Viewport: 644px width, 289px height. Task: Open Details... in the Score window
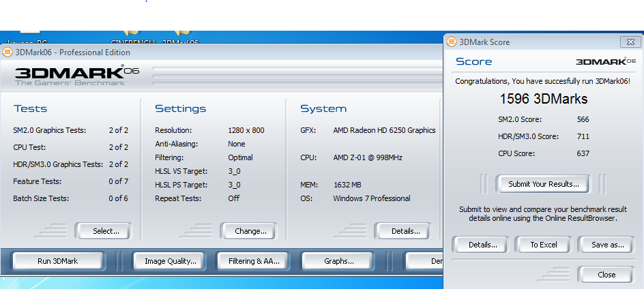480,245
